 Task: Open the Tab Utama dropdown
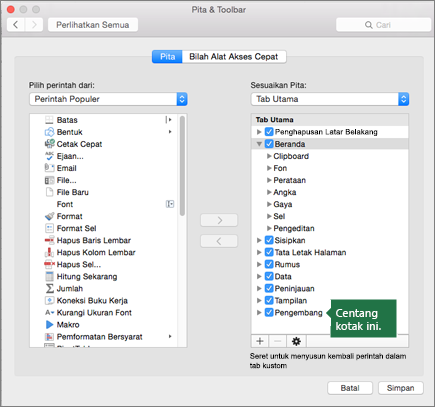click(330, 99)
